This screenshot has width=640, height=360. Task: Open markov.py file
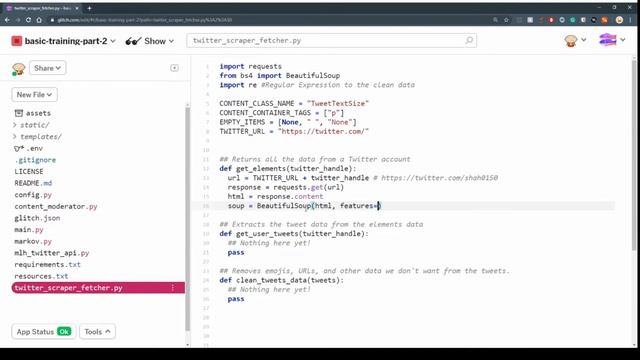(x=33, y=241)
